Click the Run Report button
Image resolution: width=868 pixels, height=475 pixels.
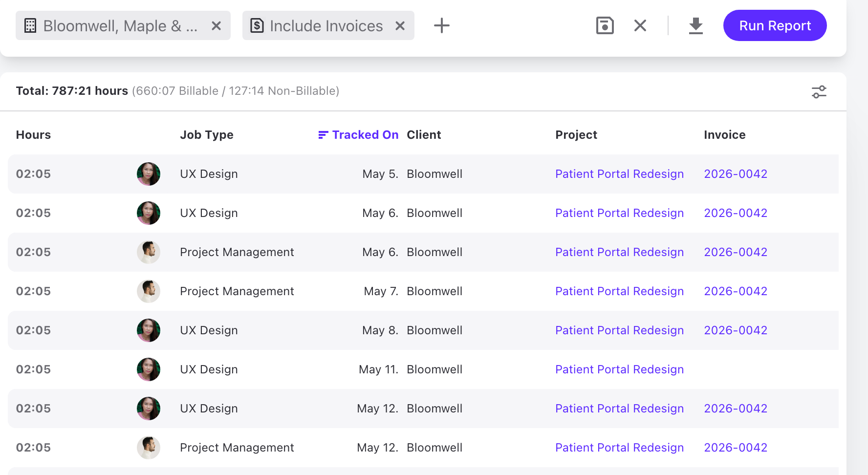point(775,25)
